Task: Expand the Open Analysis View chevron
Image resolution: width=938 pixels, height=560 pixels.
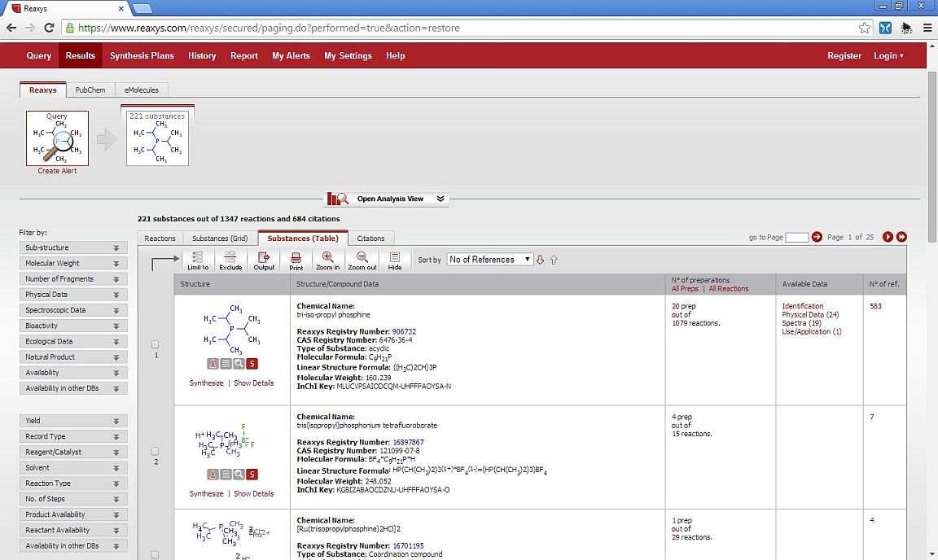Action: click(x=441, y=199)
